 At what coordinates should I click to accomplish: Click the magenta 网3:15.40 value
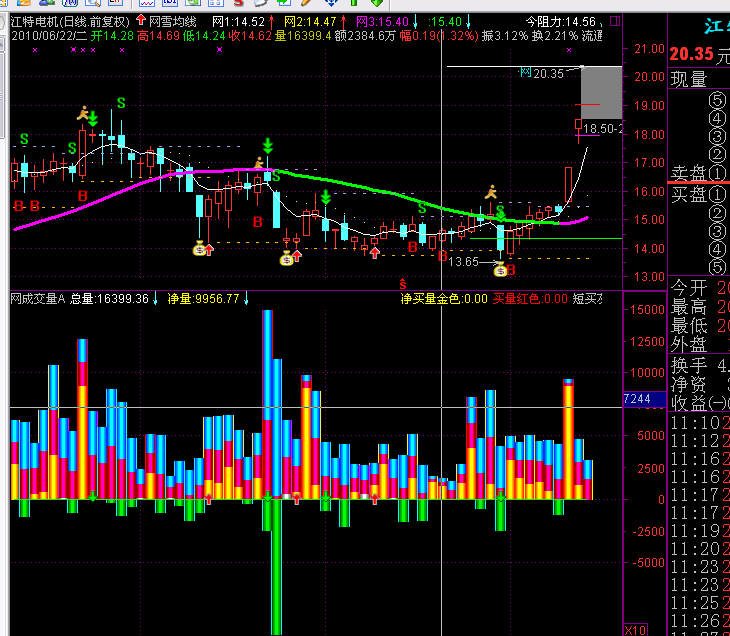382,22
